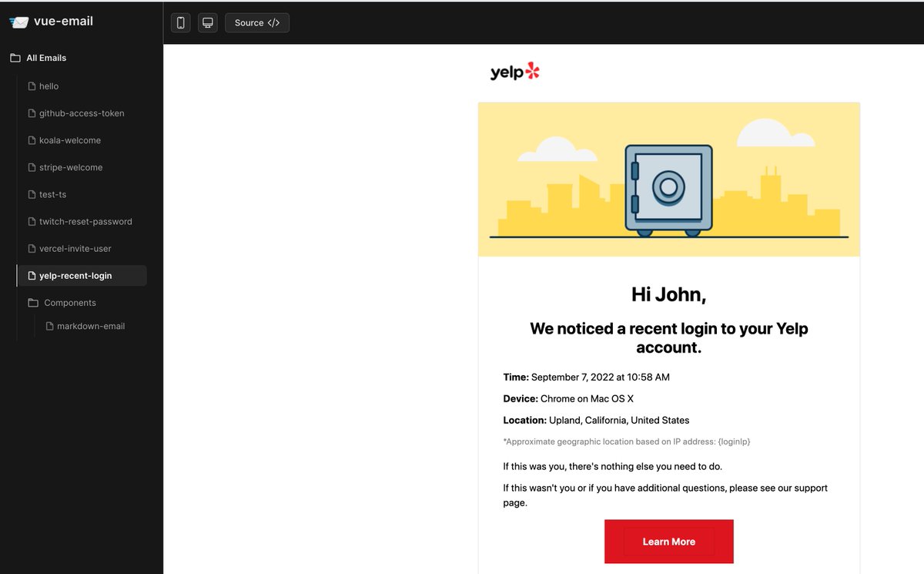Click file icon beside koala-welcome

pos(32,140)
